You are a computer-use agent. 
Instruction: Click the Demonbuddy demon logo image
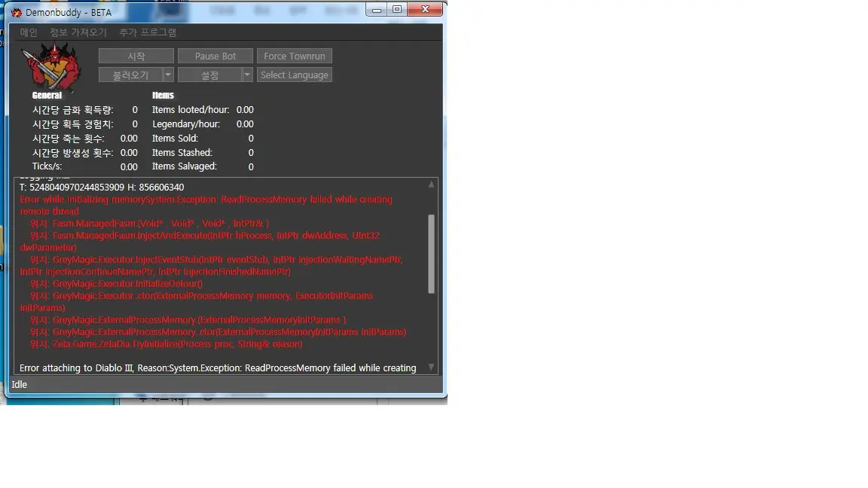(51, 66)
